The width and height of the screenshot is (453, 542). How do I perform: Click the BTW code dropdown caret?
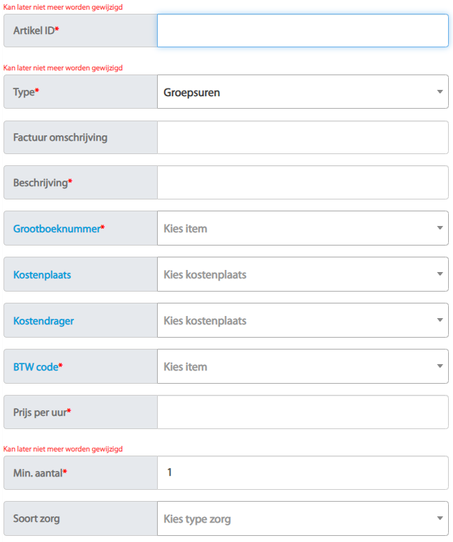point(440,366)
